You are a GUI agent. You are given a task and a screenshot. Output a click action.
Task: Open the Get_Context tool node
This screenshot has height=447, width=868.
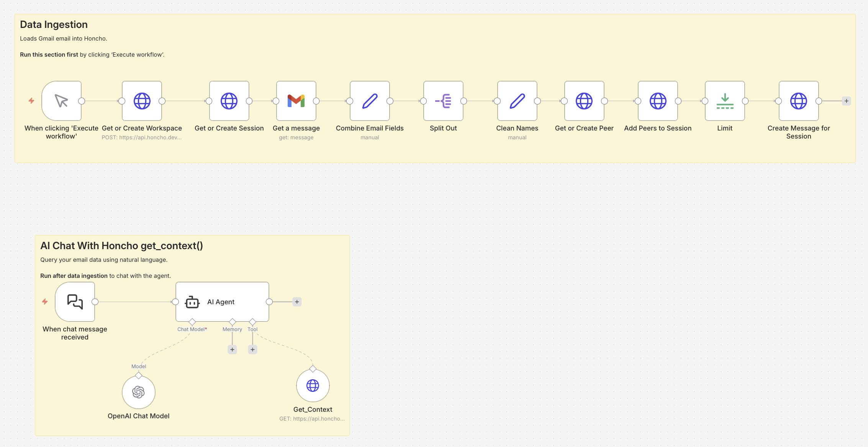[313, 385]
